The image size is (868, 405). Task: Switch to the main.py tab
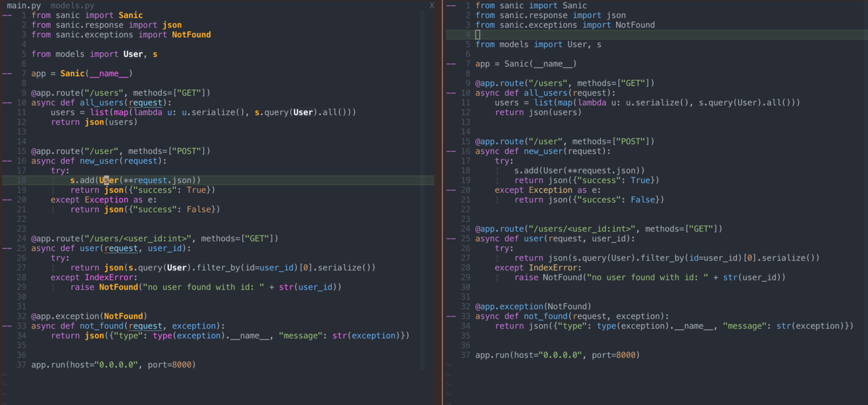click(24, 6)
